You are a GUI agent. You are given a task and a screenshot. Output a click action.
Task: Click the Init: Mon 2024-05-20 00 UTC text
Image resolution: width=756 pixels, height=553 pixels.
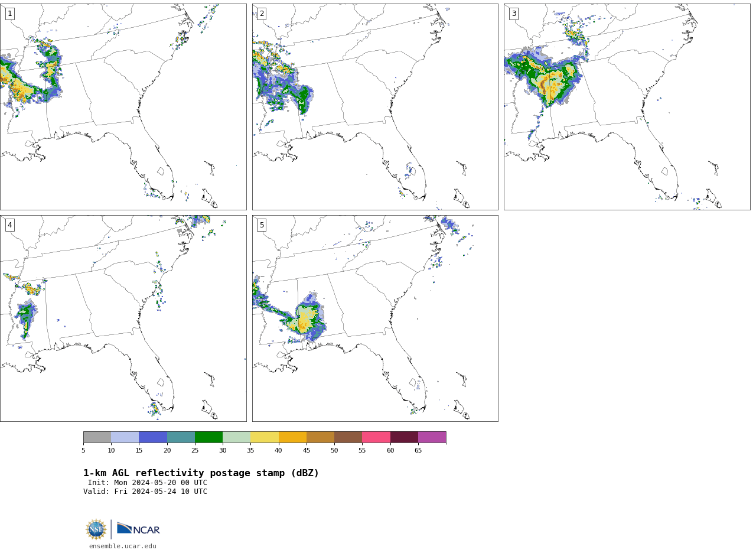coord(148,483)
